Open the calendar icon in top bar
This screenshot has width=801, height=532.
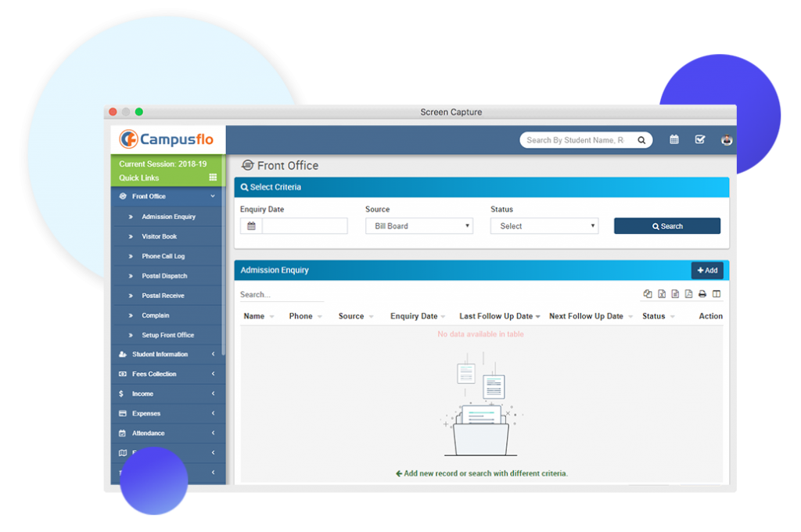pos(673,139)
